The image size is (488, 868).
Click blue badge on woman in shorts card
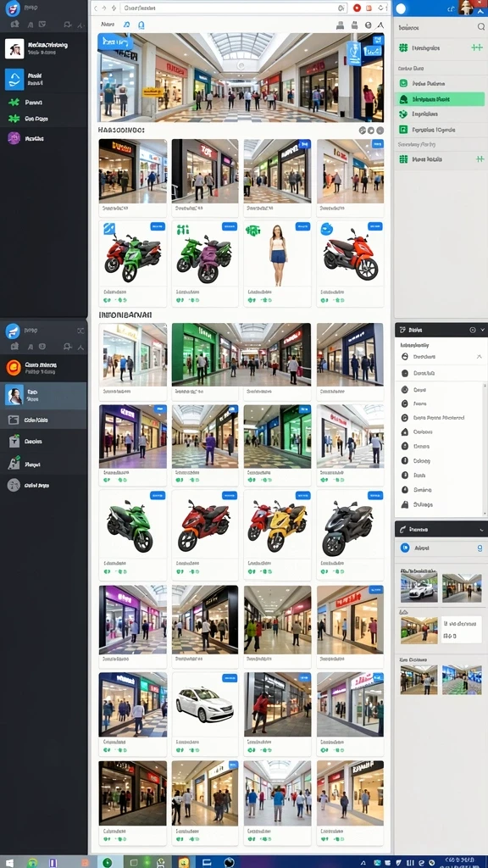coord(302,226)
